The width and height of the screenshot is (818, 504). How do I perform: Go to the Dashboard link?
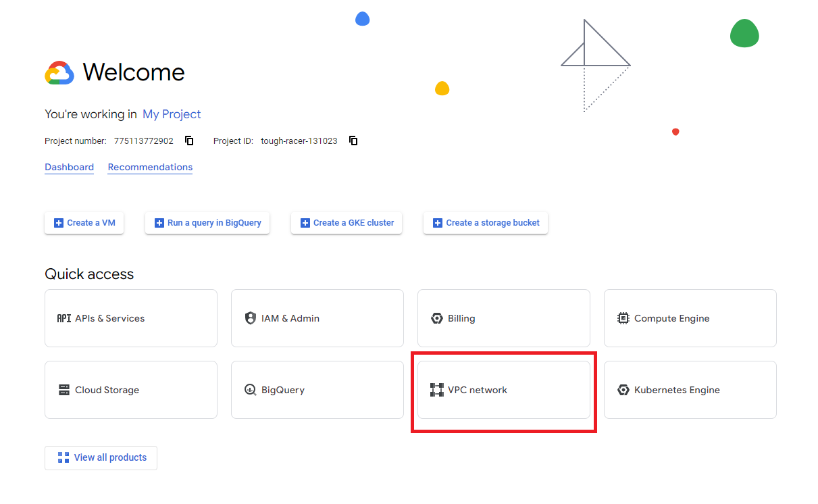pos(69,167)
